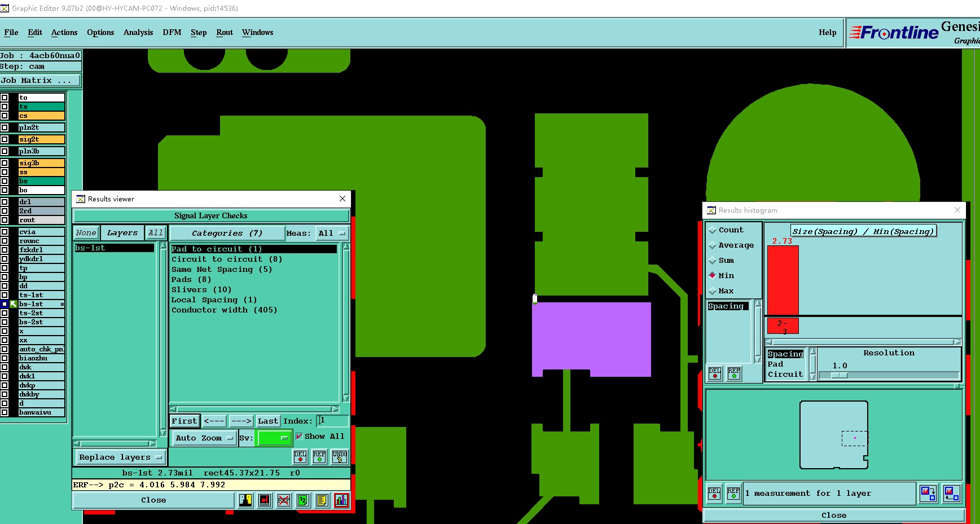Click histogram-to-box down-arrow transfer icon
The height and width of the screenshot is (524, 980).
(x=928, y=494)
